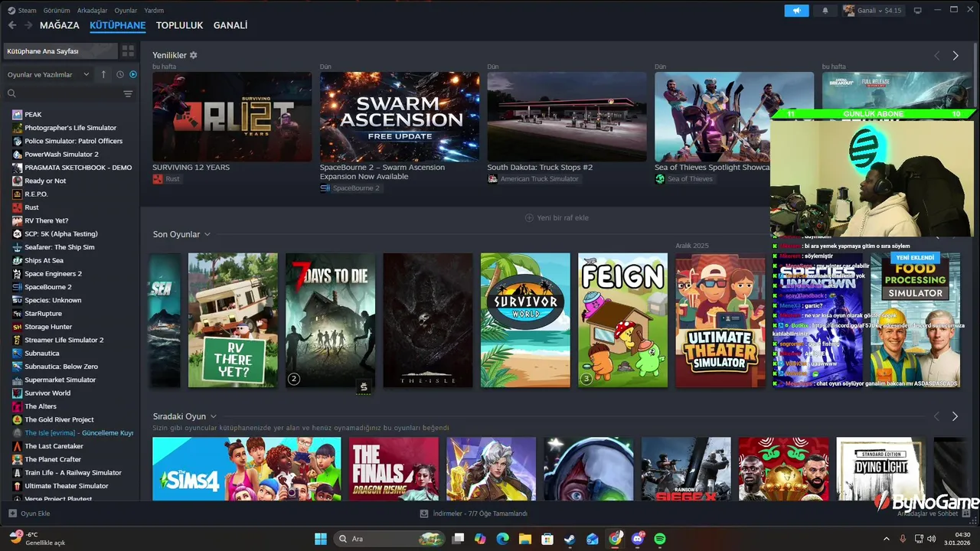The width and height of the screenshot is (980, 551).
Task: Click the taskbar Ara search box
Action: point(390,539)
